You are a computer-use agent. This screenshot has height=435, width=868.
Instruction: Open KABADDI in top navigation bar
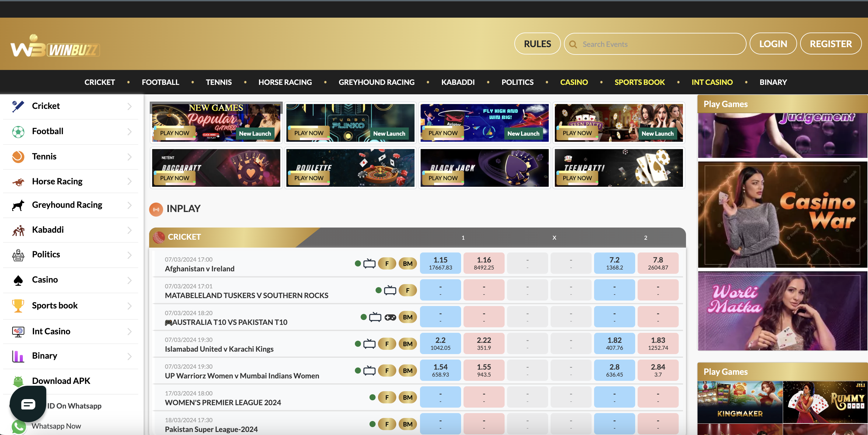click(458, 82)
